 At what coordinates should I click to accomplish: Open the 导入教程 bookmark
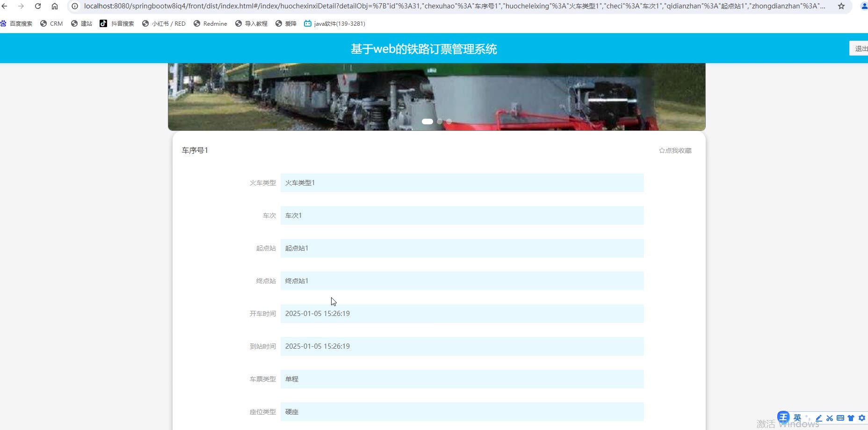coord(251,23)
